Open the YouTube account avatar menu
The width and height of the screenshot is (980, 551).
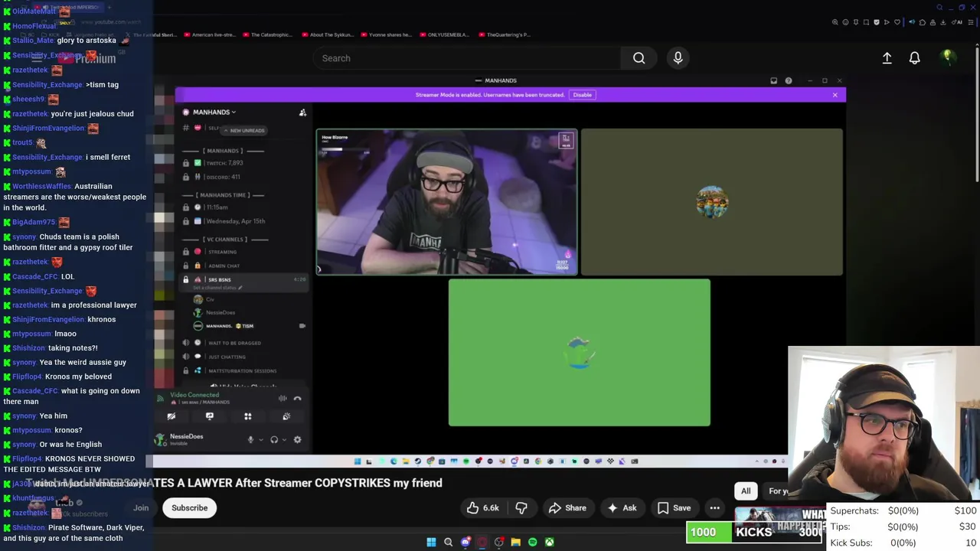coord(947,57)
